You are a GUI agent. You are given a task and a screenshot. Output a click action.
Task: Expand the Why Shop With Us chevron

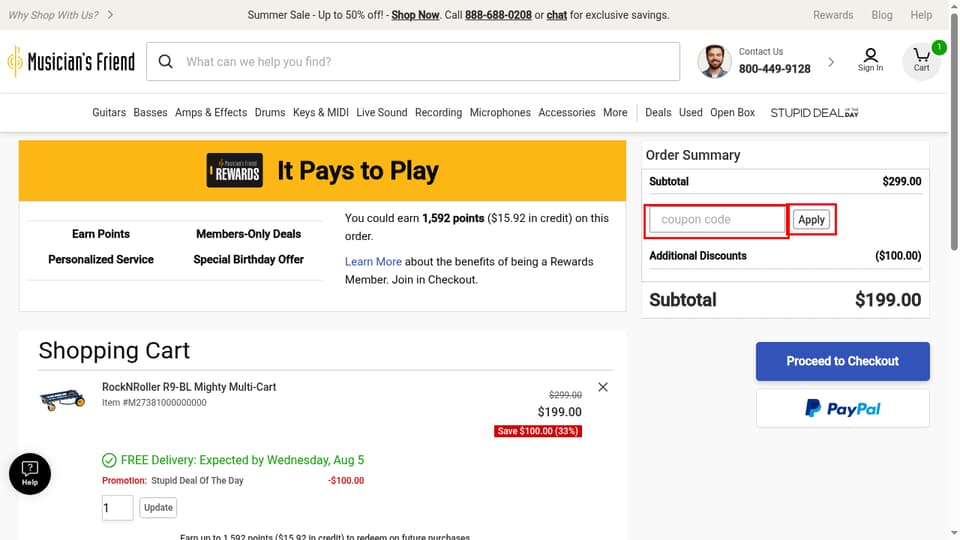coord(110,15)
